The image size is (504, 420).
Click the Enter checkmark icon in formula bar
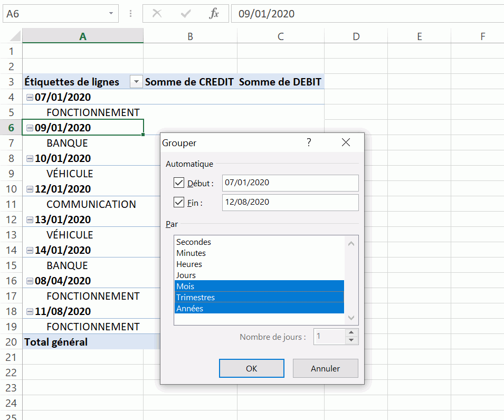[x=185, y=14]
